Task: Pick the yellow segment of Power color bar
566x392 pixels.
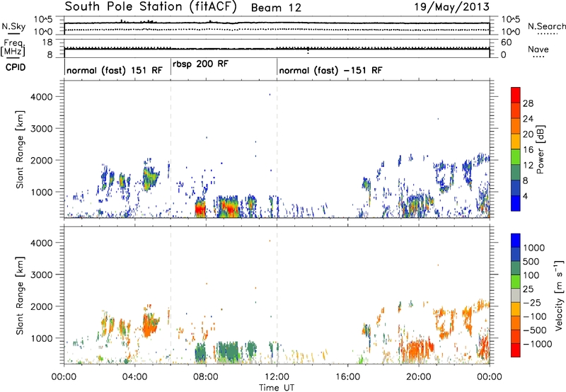Action: [516, 141]
